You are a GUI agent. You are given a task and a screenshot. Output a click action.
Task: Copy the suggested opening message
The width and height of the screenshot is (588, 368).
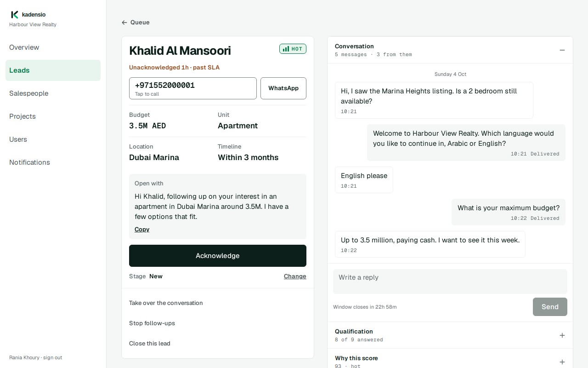pos(142,230)
